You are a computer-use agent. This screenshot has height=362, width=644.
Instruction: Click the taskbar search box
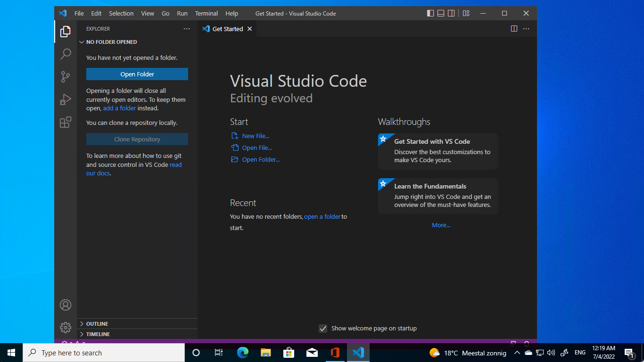click(104, 353)
